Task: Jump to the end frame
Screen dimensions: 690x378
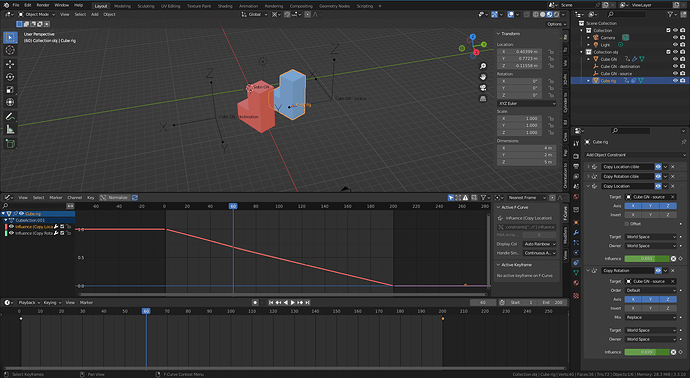Action: click(x=308, y=302)
